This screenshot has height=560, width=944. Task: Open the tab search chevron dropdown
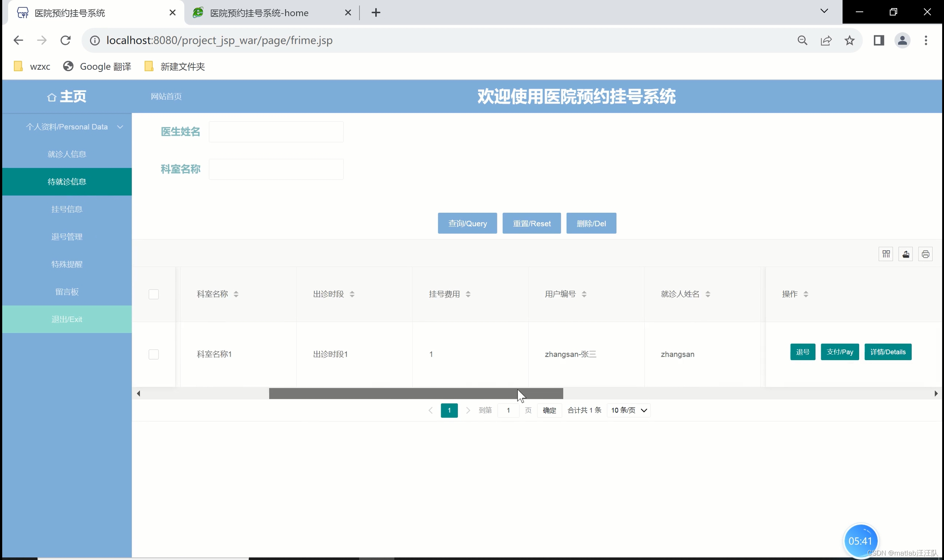pos(824,11)
